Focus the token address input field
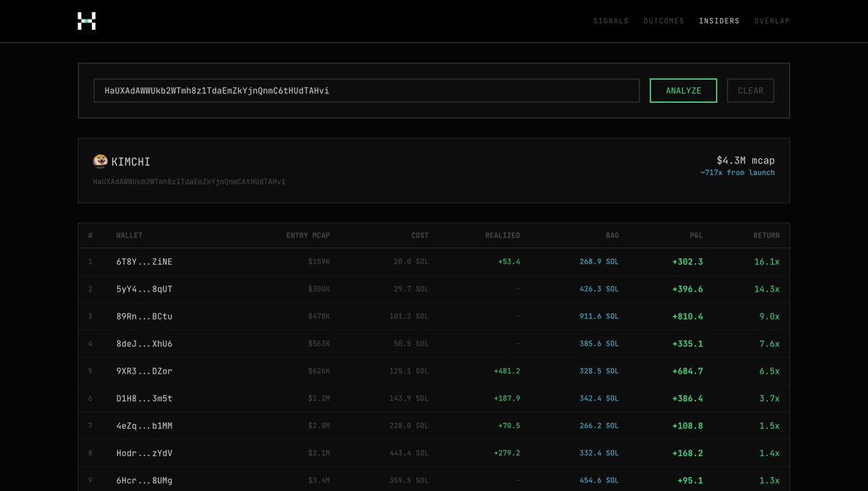Screen dimensions: 868x491 point(367,90)
